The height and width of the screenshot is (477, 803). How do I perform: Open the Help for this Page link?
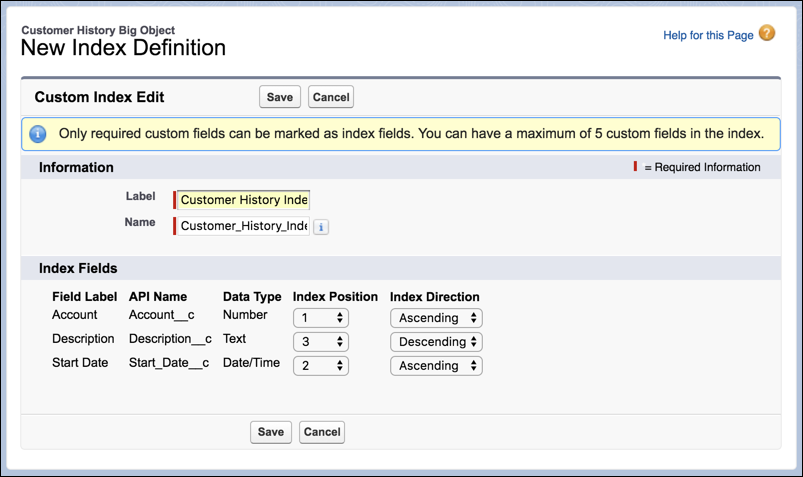[708, 35]
